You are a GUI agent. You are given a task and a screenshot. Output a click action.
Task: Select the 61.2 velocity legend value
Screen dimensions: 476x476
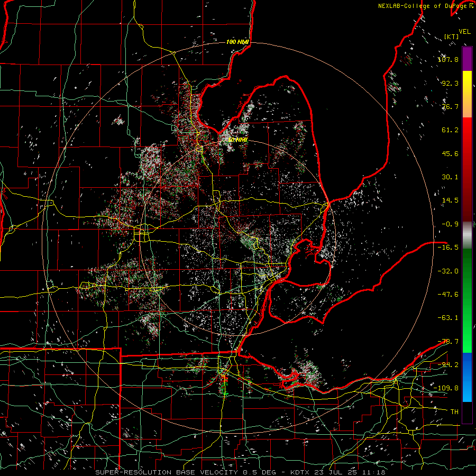[450, 130]
